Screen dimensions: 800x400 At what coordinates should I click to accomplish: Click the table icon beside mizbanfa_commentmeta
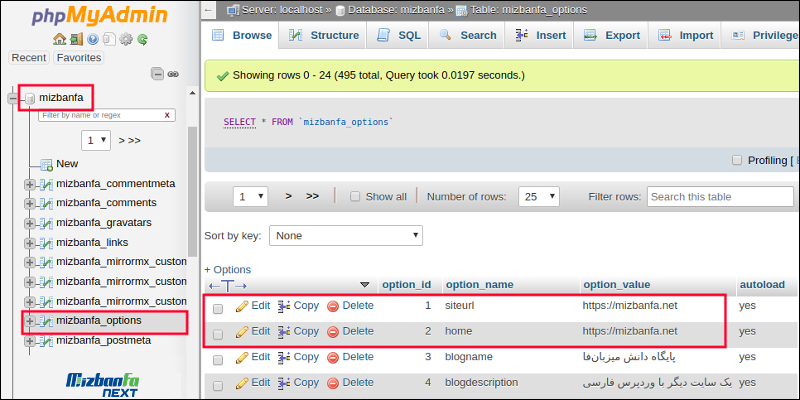[x=46, y=184]
